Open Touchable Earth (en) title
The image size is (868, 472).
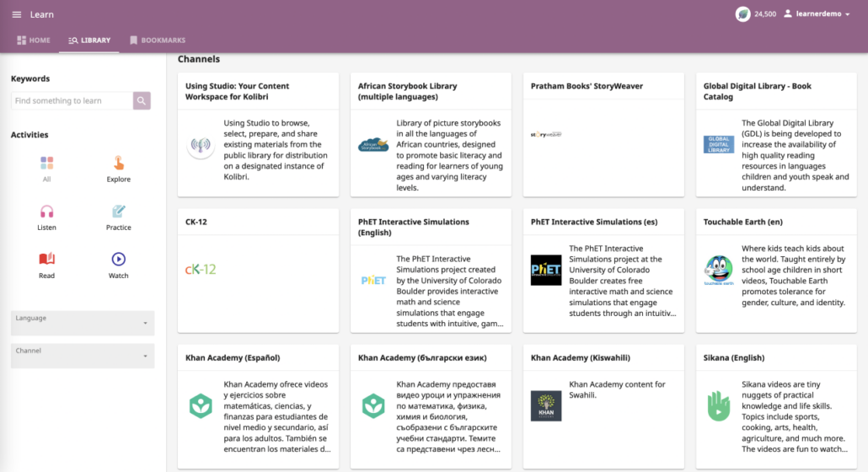[743, 222]
